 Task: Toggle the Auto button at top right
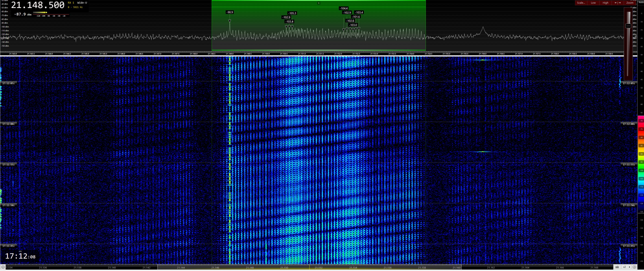pos(641,2)
